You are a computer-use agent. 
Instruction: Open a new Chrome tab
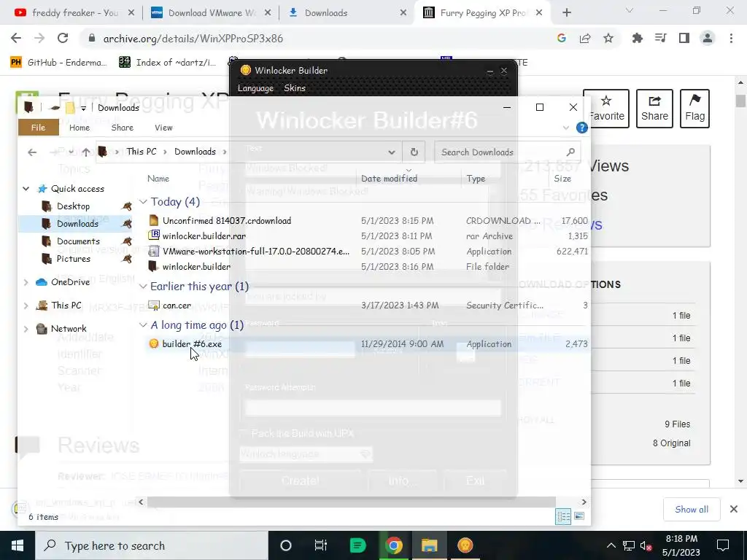[x=566, y=13]
